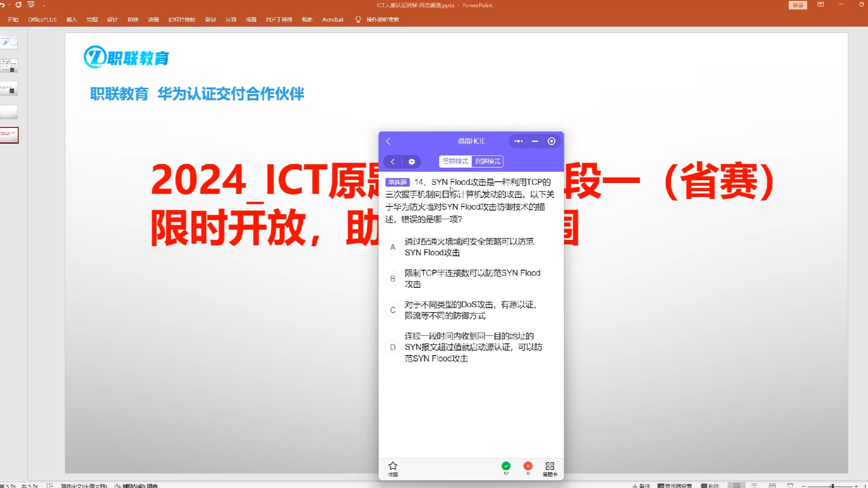Screen dimensions: 868x488
Task: Choose answer option C radio circle
Action: pyautogui.click(x=393, y=310)
